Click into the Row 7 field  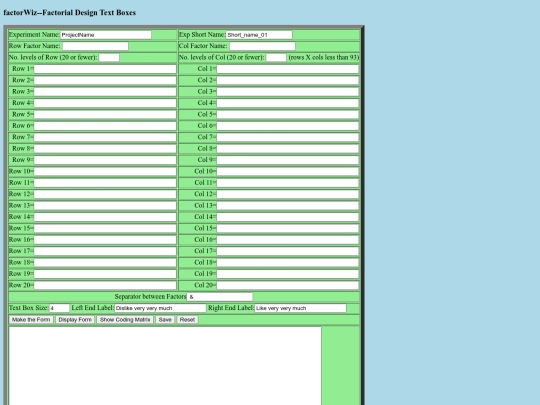click(x=105, y=137)
